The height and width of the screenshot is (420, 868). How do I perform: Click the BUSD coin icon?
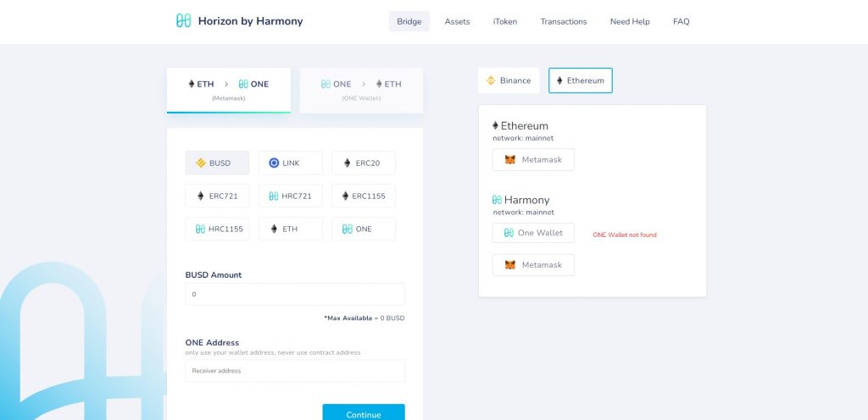[201, 163]
